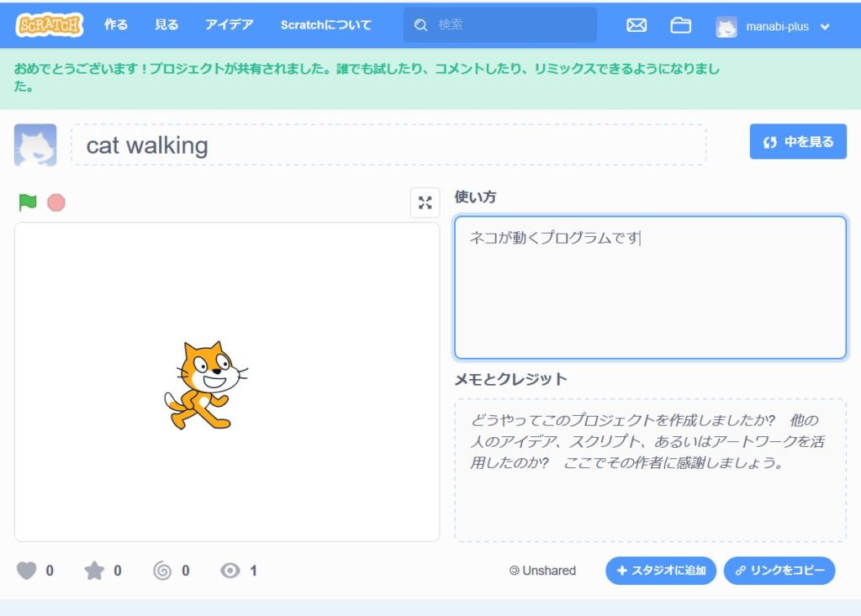Open the アイデア (Ideas) menu item
The width and height of the screenshot is (861, 616).
pos(229,24)
